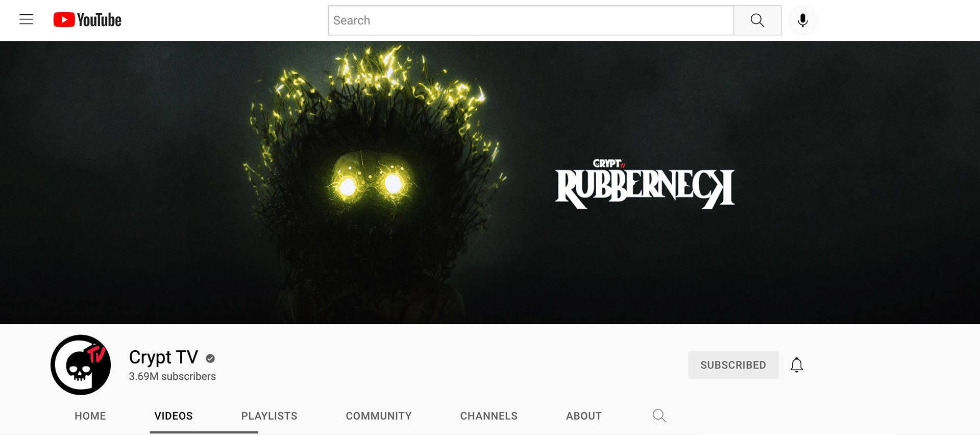Screen dimensions: 980x435
Task: Switch to the VIDEOS tab
Action: point(174,416)
